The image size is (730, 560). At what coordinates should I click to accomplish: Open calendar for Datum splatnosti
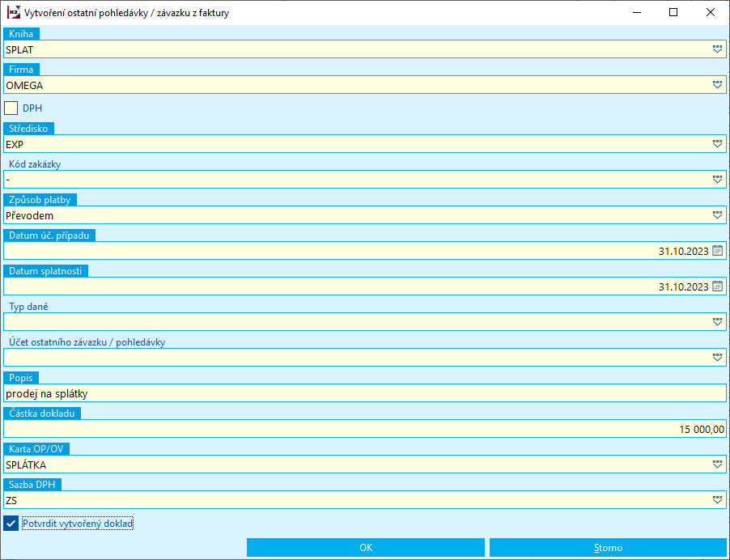[717, 286]
